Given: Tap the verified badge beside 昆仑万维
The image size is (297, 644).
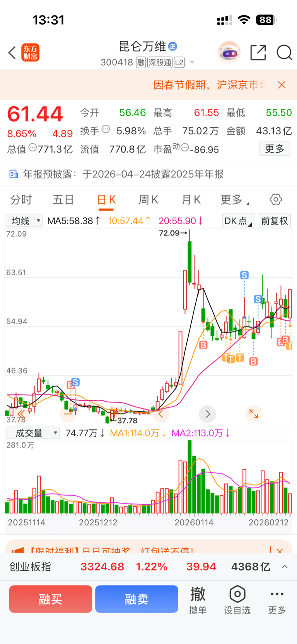Looking at the screenshot, I should [x=172, y=46].
